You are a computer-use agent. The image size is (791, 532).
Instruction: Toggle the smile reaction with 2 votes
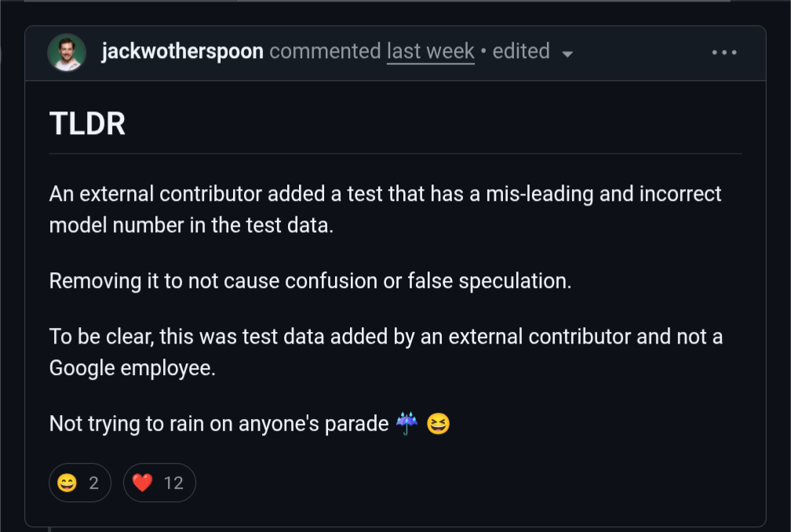point(80,483)
